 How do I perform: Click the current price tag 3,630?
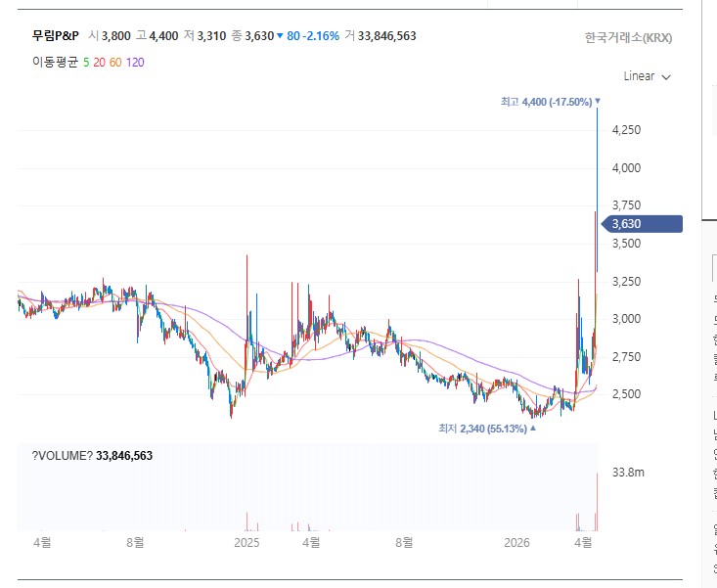click(642, 224)
